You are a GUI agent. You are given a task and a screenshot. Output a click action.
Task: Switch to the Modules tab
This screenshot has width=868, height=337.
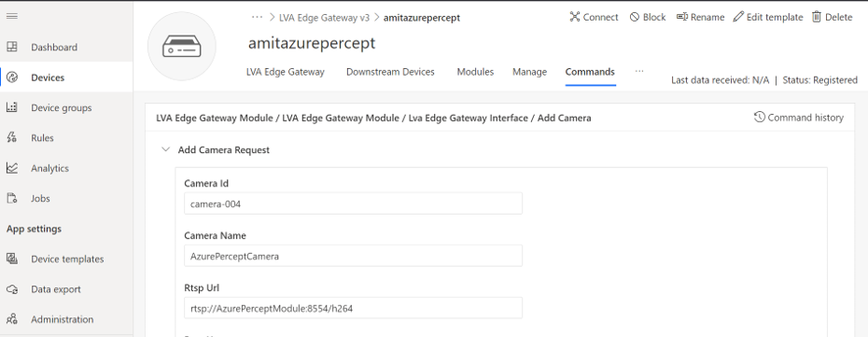pyautogui.click(x=475, y=72)
